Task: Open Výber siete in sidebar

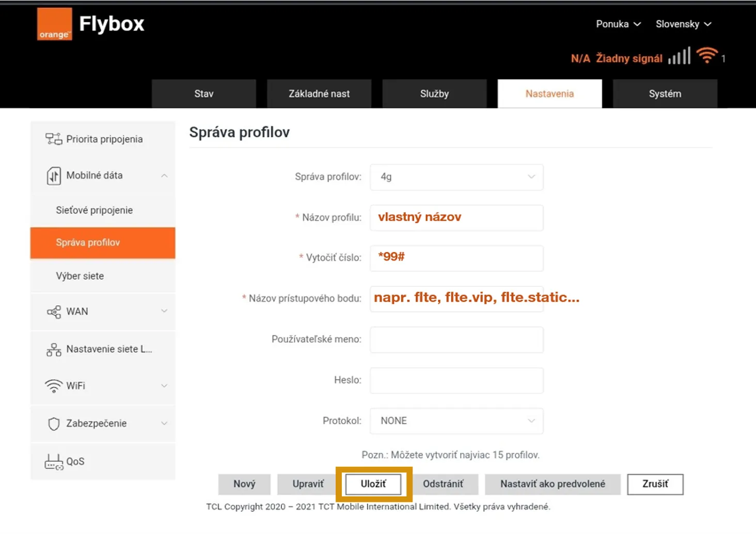Action: pyautogui.click(x=103, y=276)
